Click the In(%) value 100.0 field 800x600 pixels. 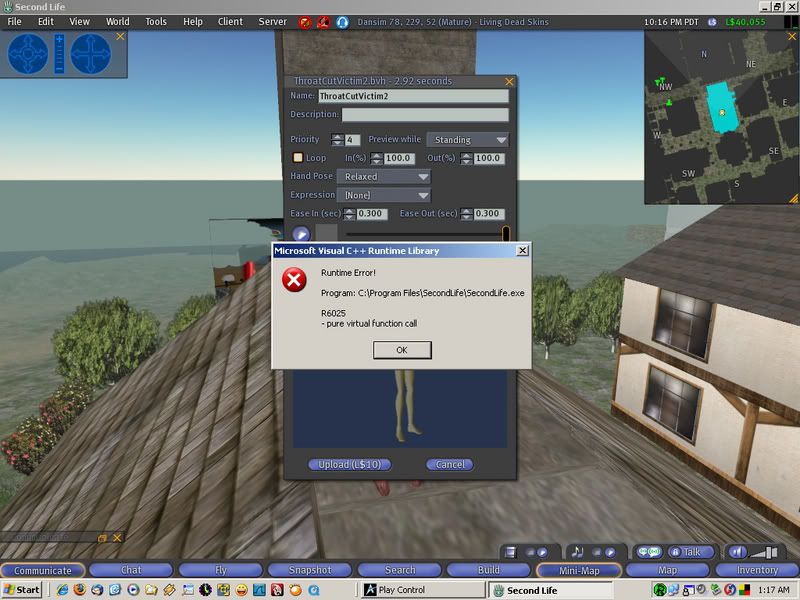coord(399,158)
